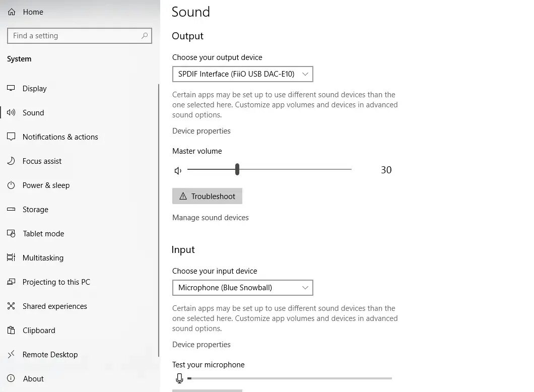Click the Home icon in sidebar
This screenshot has height=392, width=534.
[12, 12]
